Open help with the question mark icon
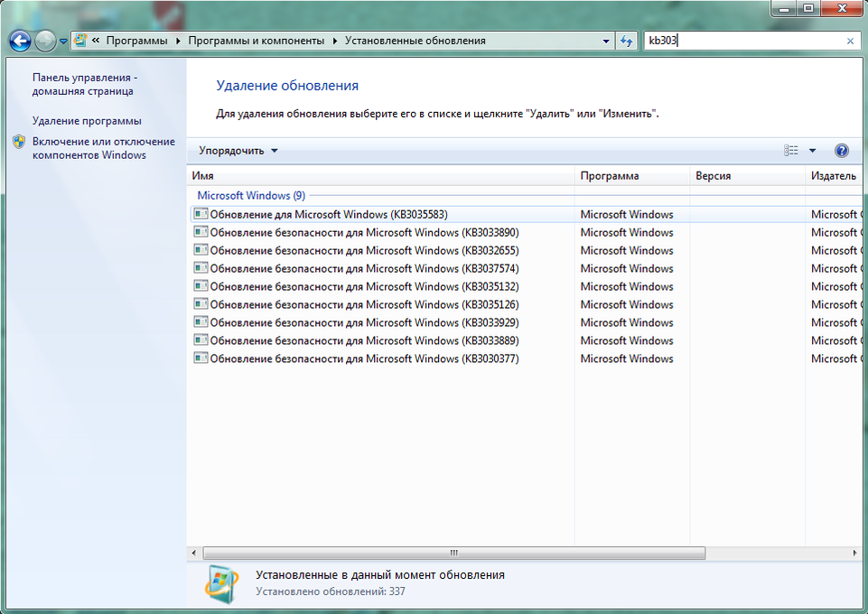The height and width of the screenshot is (614, 868). point(842,151)
